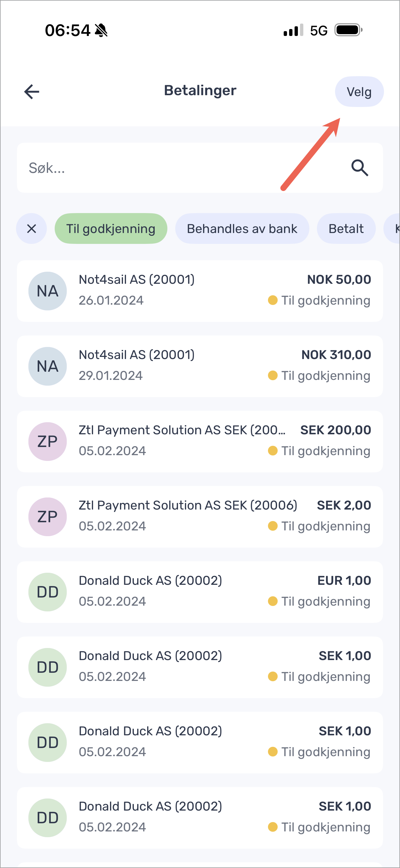This screenshot has width=400, height=868.
Task: Toggle the Til godkjenning filter chip
Action: [111, 229]
